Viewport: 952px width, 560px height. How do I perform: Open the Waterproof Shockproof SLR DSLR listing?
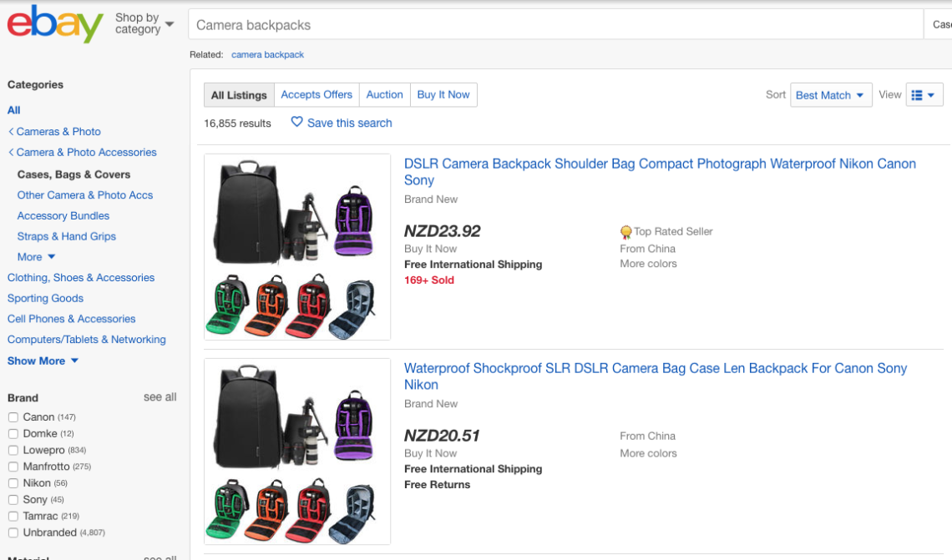tap(656, 376)
